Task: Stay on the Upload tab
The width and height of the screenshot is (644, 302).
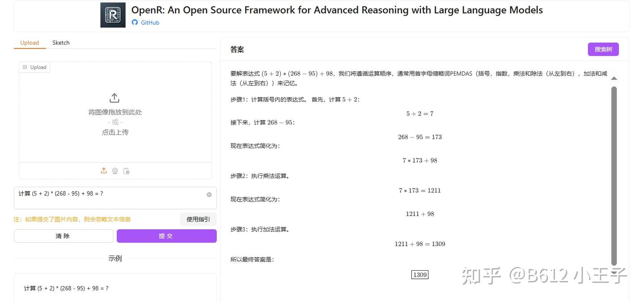Action: (29, 42)
